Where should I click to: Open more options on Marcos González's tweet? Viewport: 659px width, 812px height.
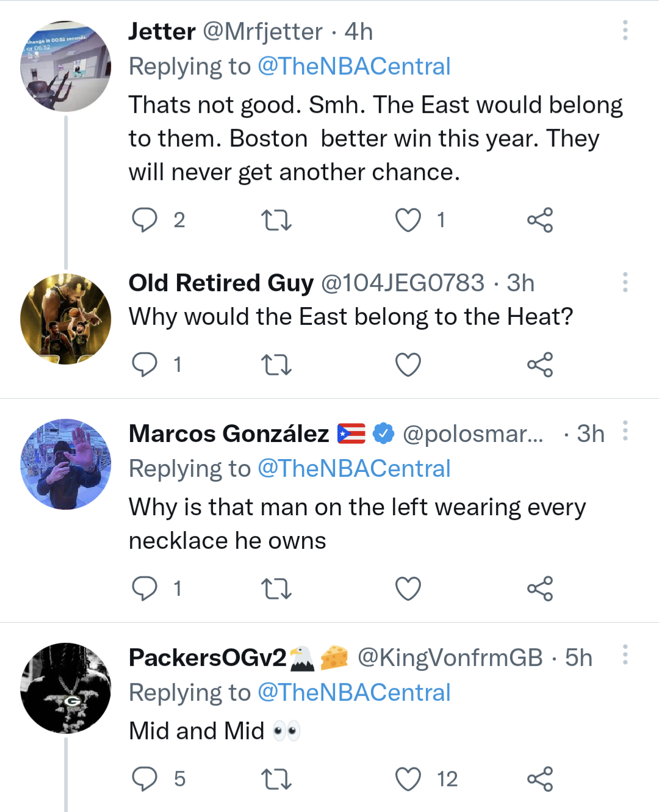click(625, 431)
